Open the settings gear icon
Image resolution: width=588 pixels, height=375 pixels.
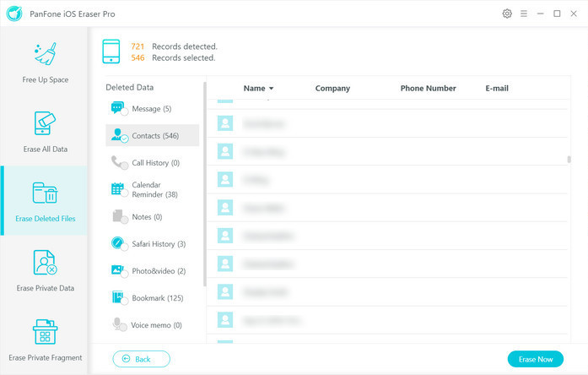click(x=507, y=14)
